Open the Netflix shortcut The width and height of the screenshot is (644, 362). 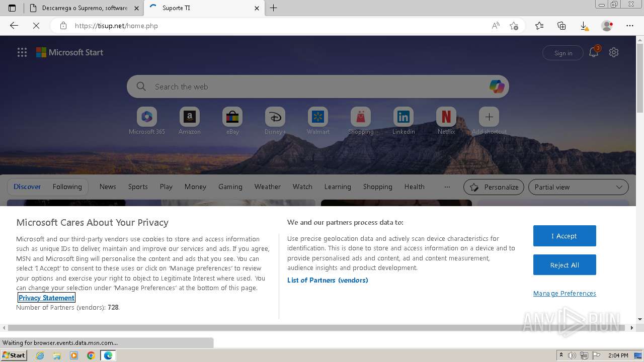[446, 117]
